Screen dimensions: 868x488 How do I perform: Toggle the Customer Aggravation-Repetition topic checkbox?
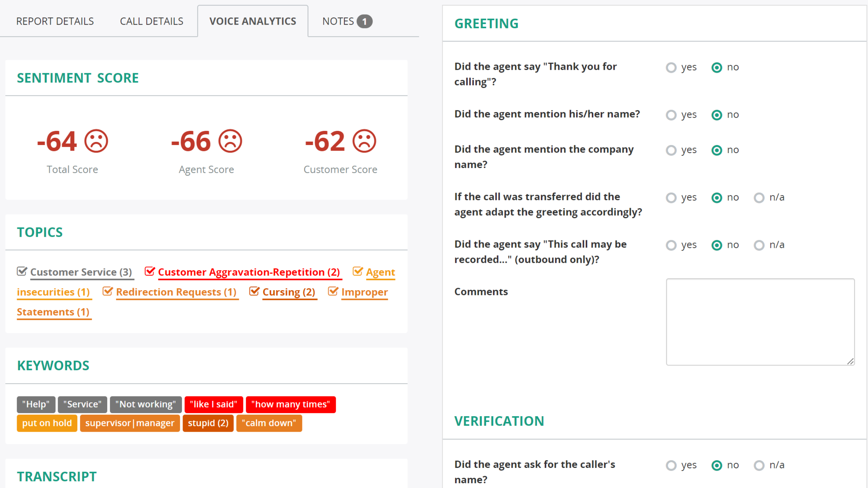tap(150, 271)
